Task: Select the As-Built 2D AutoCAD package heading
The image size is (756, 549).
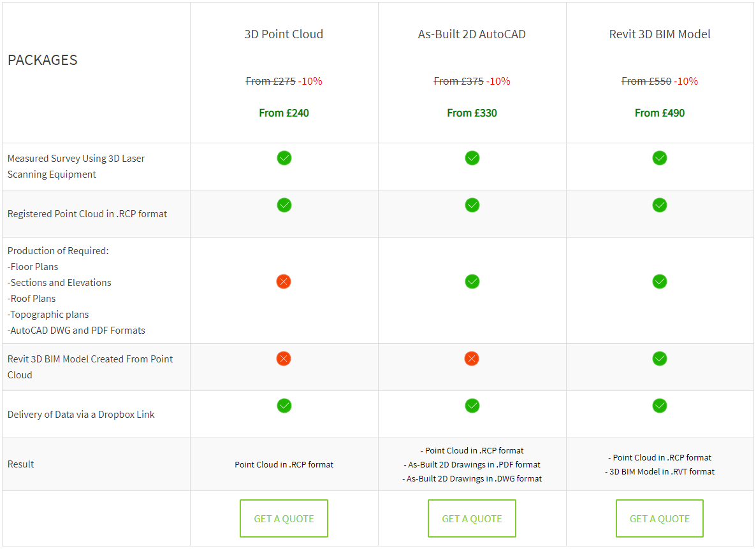Action: click(x=472, y=34)
